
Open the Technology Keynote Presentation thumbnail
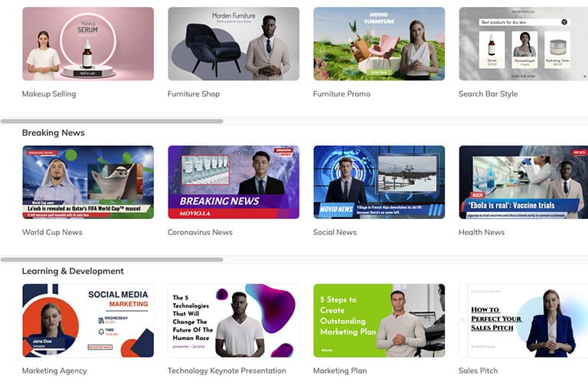click(x=234, y=320)
